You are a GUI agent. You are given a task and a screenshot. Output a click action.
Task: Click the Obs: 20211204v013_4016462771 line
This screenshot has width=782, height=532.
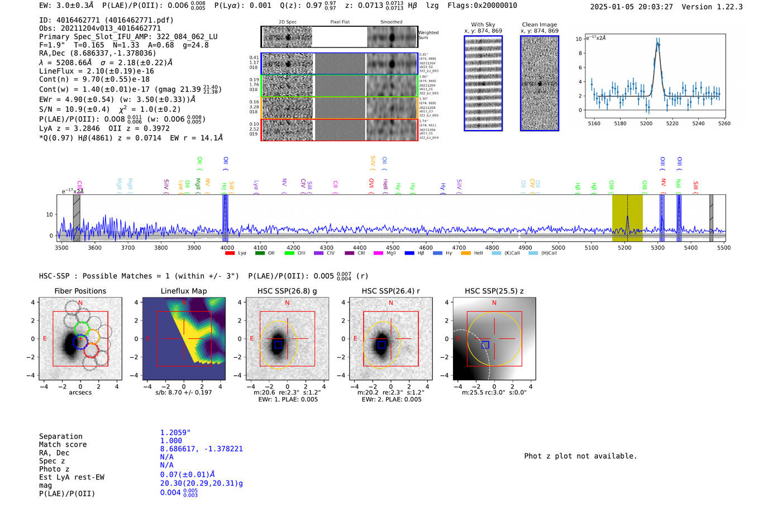click(x=100, y=28)
